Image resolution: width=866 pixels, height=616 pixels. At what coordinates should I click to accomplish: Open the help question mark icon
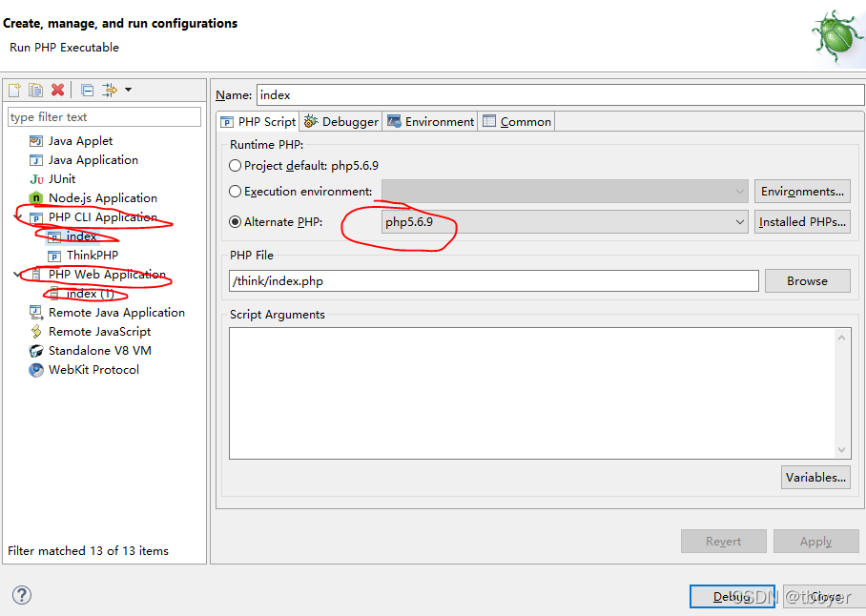(22, 595)
